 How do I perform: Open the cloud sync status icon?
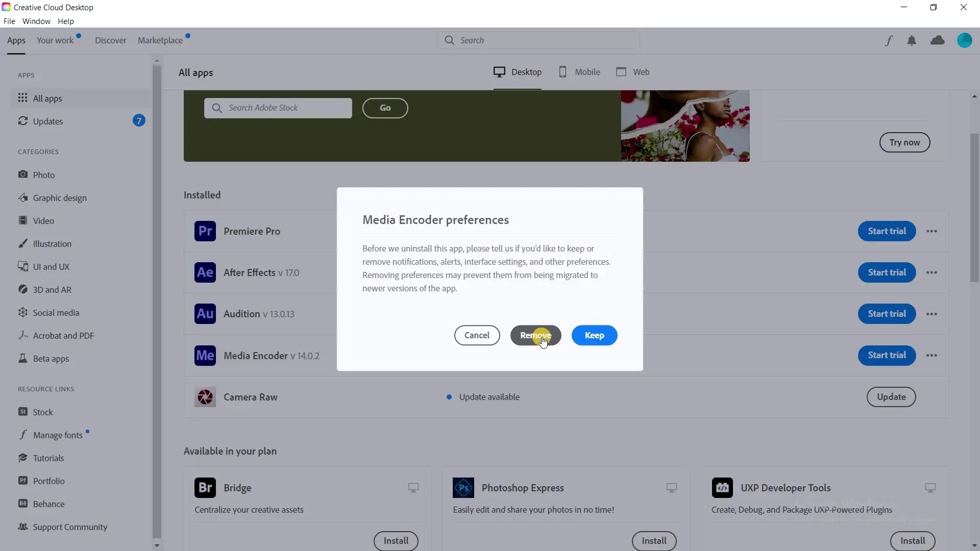pyautogui.click(x=937, y=40)
